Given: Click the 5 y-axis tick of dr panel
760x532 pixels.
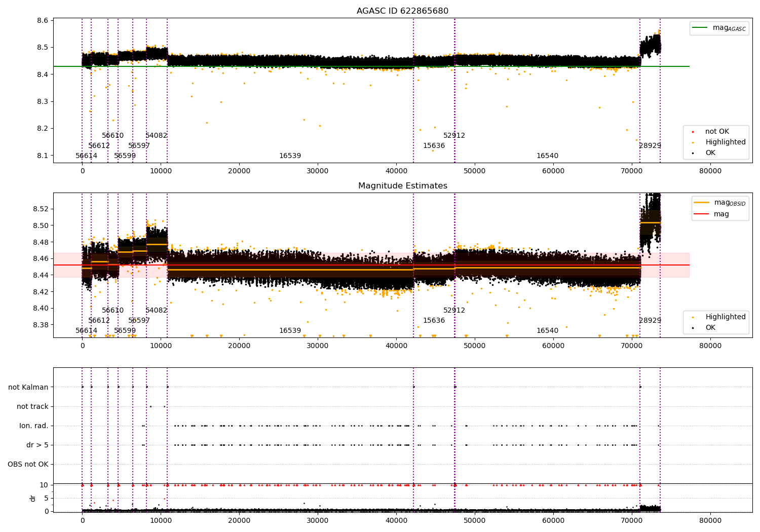Looking at the screenshot, I should (x=46, y=498).
